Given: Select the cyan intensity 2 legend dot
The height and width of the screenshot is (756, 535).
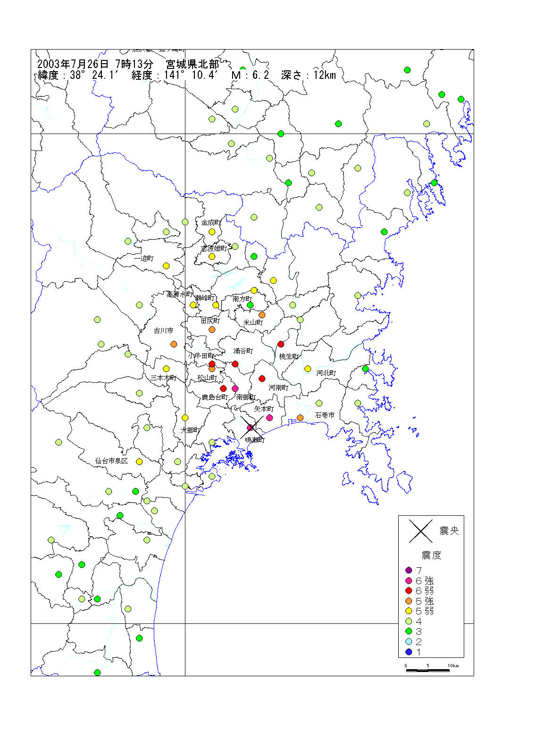Looking at the screenshot, I should point(409,641).
